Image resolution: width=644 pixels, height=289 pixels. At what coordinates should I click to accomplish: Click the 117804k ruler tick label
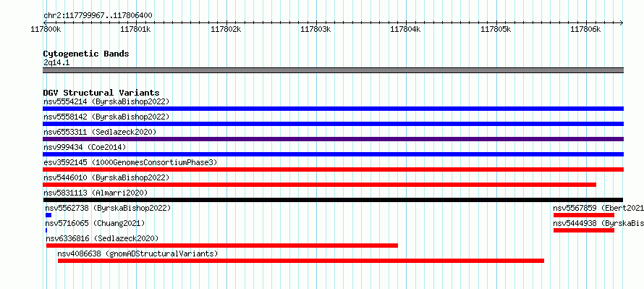[405, 29]
